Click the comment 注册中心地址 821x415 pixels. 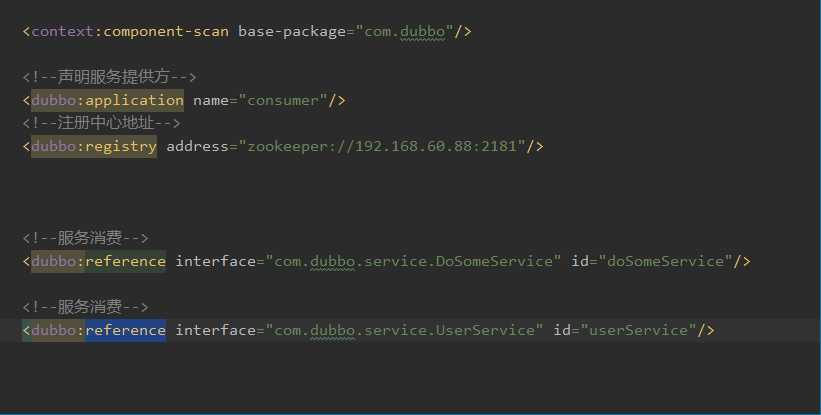pos(102,123)
